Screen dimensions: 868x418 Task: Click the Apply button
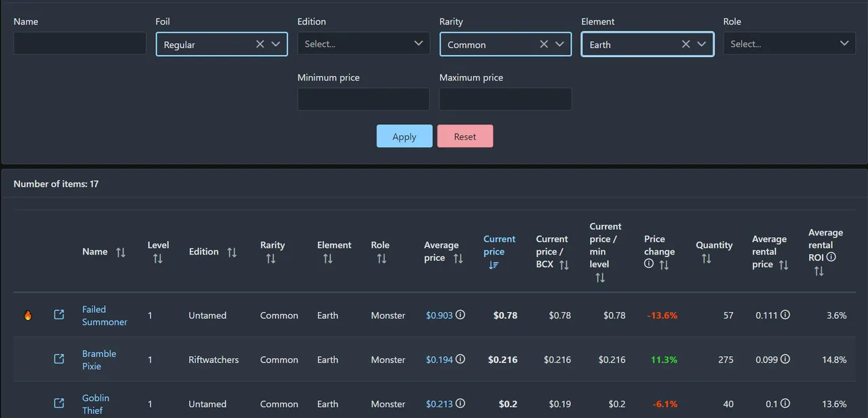[404, 136]
